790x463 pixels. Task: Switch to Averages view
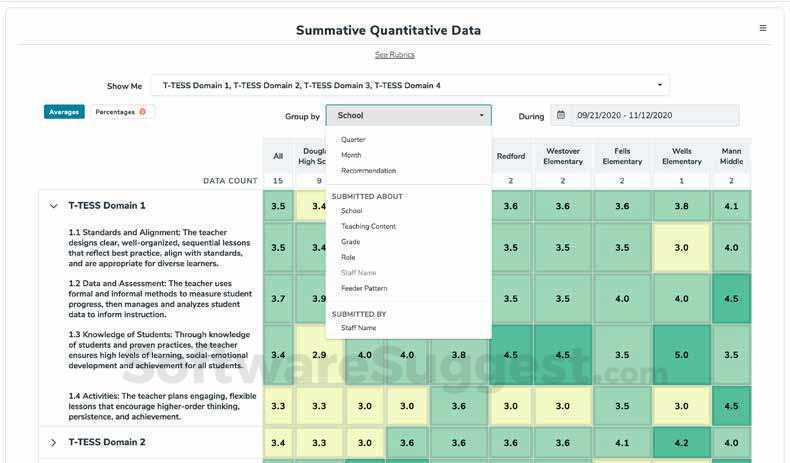coord(64,112)
